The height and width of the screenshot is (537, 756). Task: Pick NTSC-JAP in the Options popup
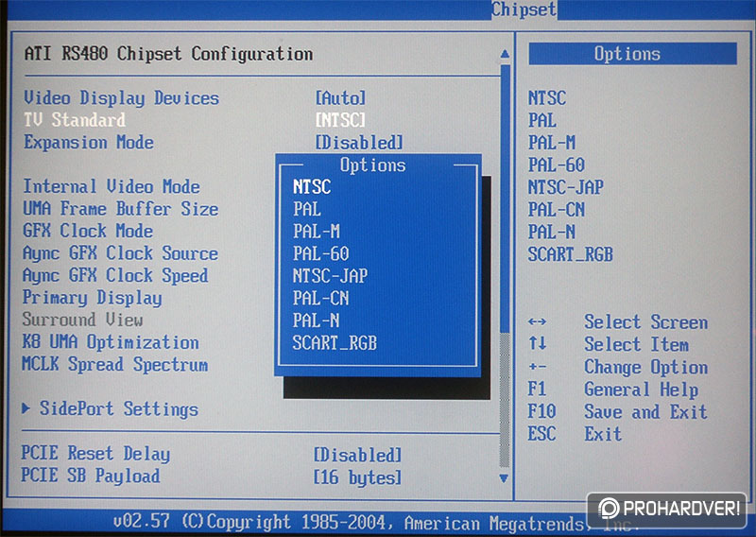coord(330,275)
